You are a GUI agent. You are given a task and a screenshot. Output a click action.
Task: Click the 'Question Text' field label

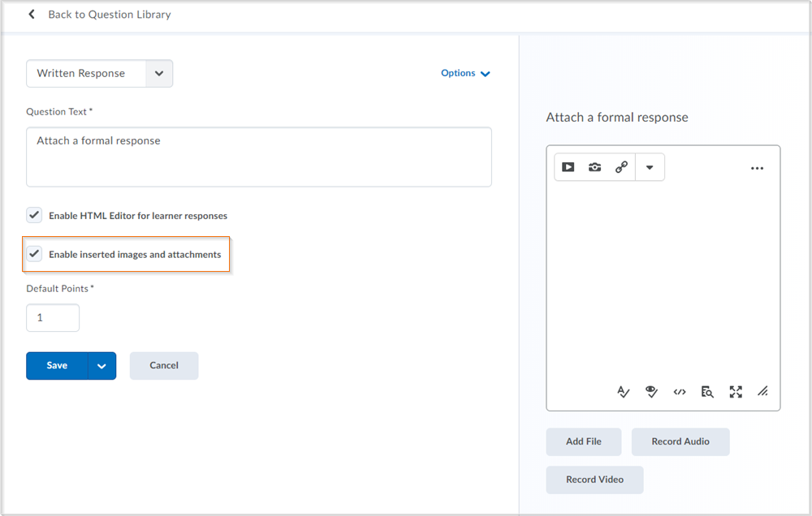coord(59,112)
